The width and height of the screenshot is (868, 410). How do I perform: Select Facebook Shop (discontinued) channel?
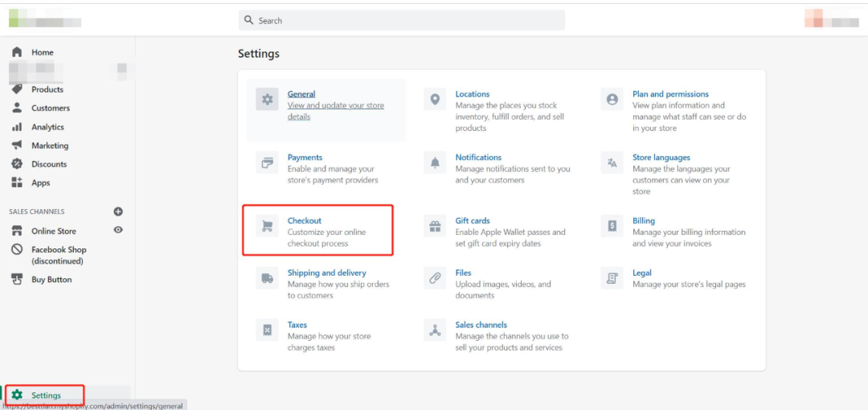tap(59, 256)
